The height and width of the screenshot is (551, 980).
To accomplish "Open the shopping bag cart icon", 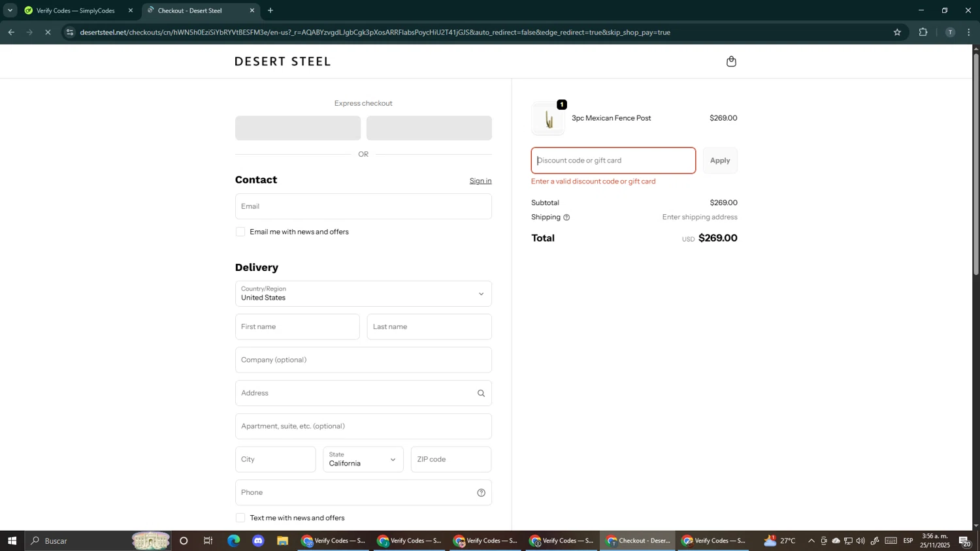I will pyautogui.click(x=731, y=61).
